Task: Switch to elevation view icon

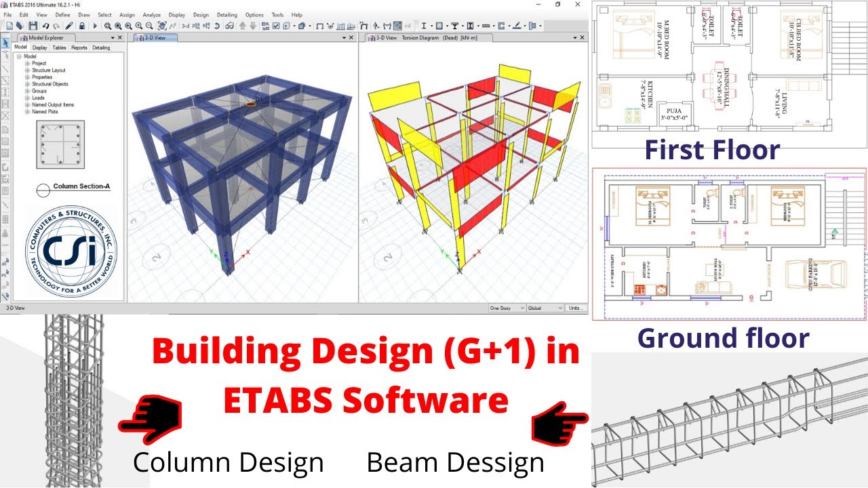Action: click(206, 26)
